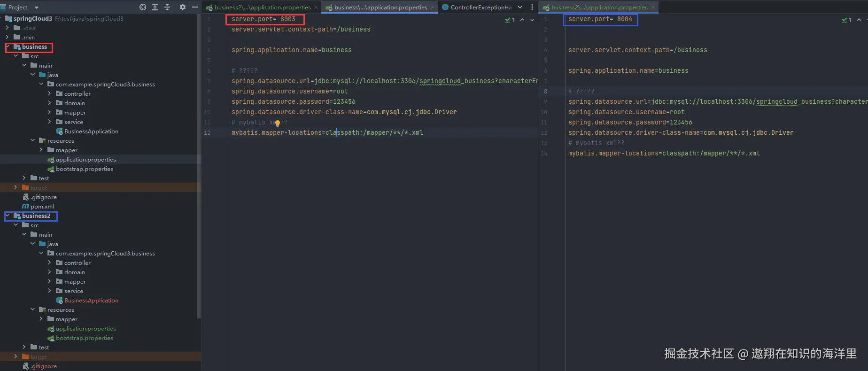Click server.port= 8003 line in left editor

[x=263, y=19]
